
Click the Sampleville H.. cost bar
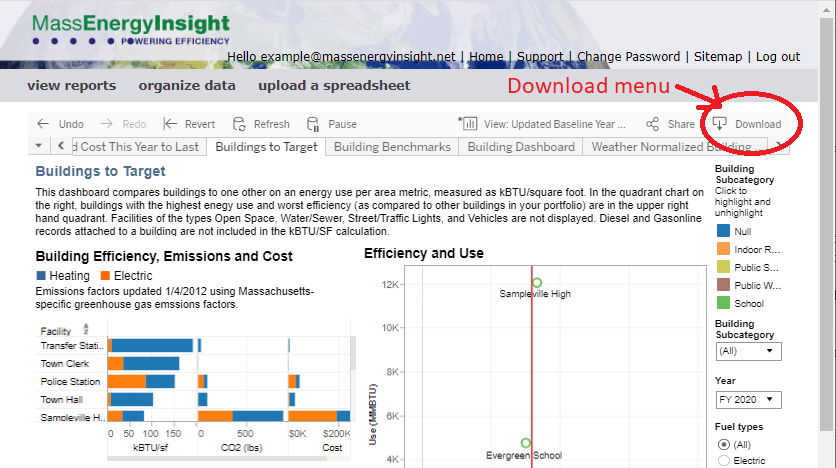[319, 416]
